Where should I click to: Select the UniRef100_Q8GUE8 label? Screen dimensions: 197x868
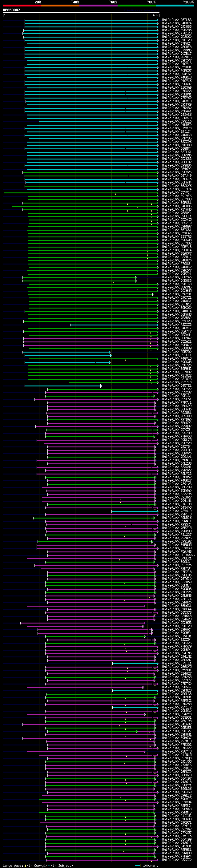[177, 47]
